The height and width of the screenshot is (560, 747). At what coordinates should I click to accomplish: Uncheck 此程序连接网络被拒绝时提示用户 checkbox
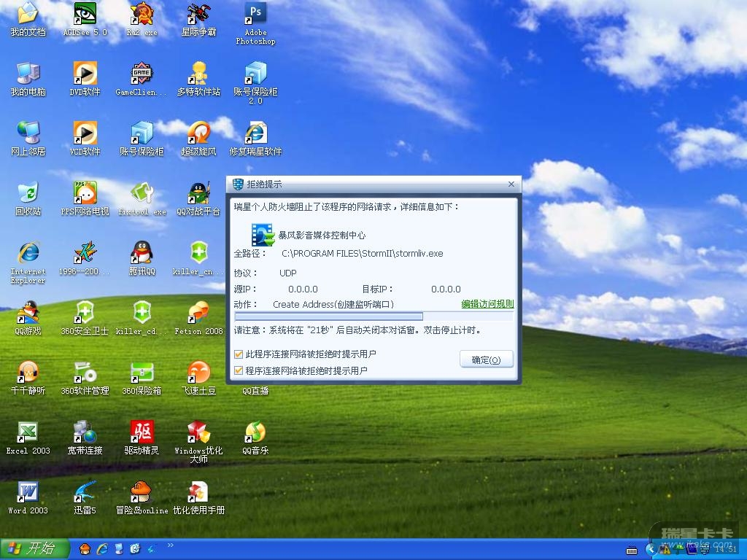pos(239,354)
